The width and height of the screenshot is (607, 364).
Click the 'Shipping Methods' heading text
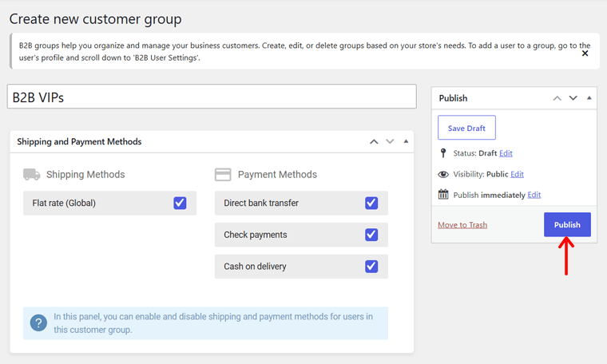click(x=85, y=175)
